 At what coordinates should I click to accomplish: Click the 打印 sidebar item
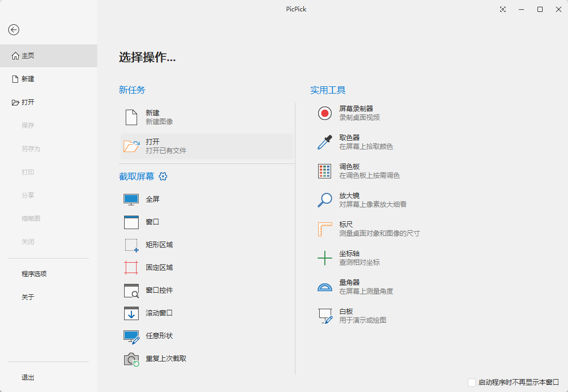[28, 172]
